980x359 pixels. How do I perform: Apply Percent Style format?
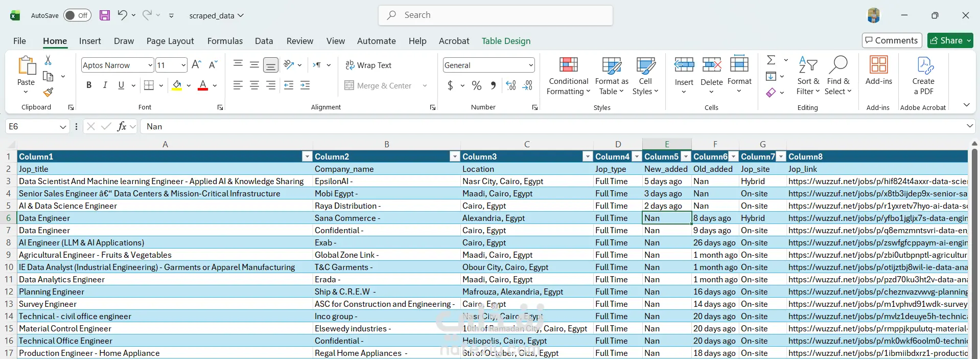tap(477, 85)
